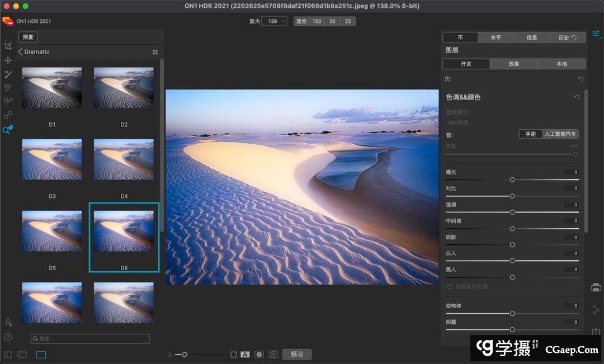Click the edit sliders icon at top right

[x=596, y=34]
